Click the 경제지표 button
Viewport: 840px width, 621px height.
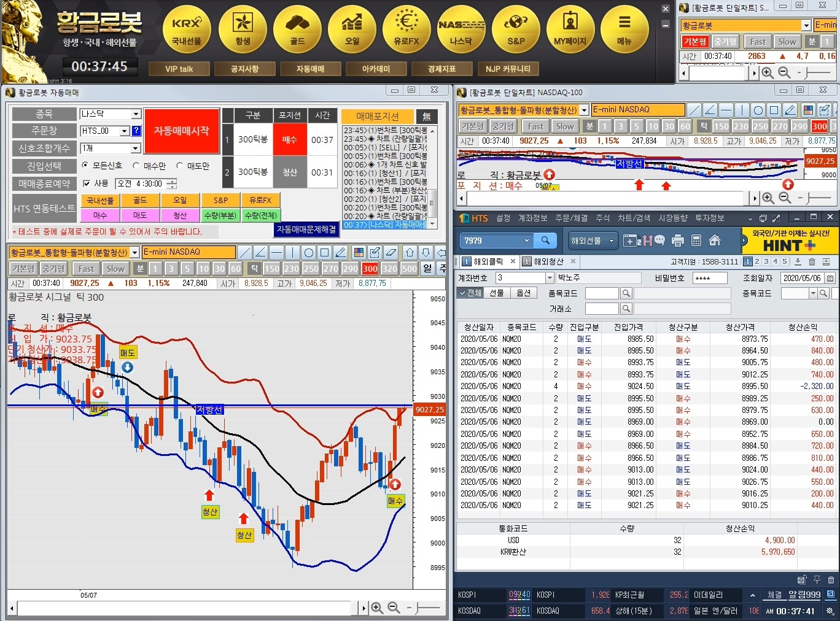click(441, 69)
